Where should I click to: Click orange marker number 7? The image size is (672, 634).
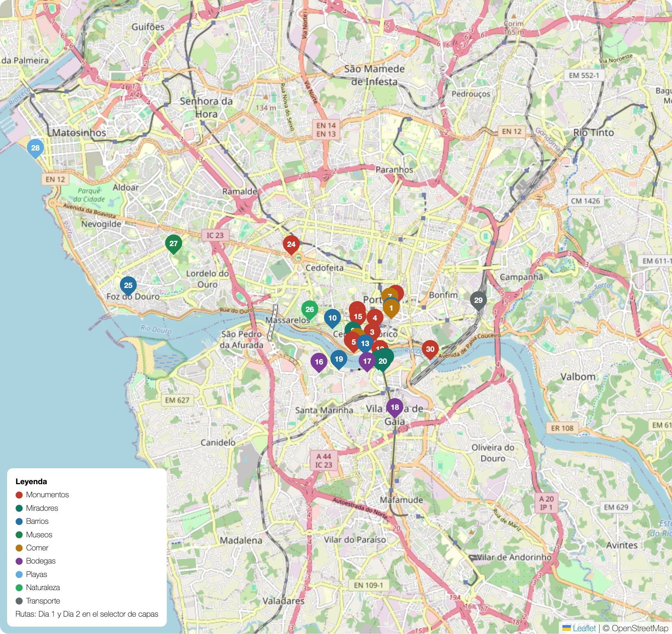(x=389, y=293)
